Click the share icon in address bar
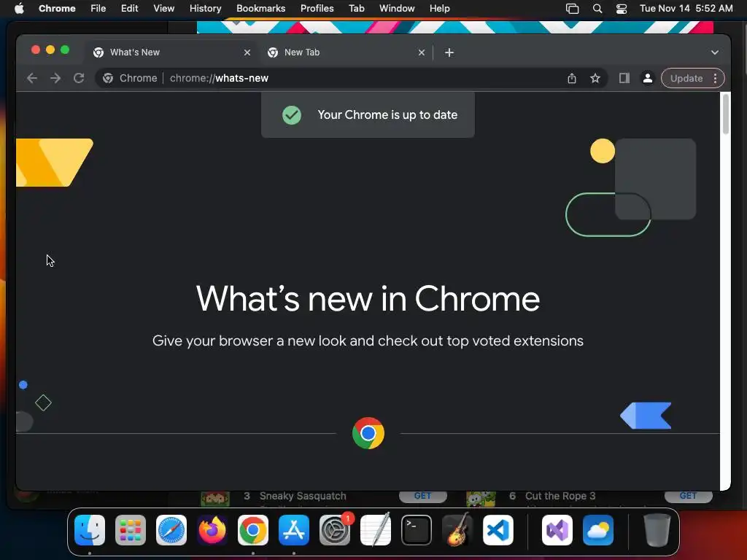The image size is (747, 560). [x=572, y=78]
